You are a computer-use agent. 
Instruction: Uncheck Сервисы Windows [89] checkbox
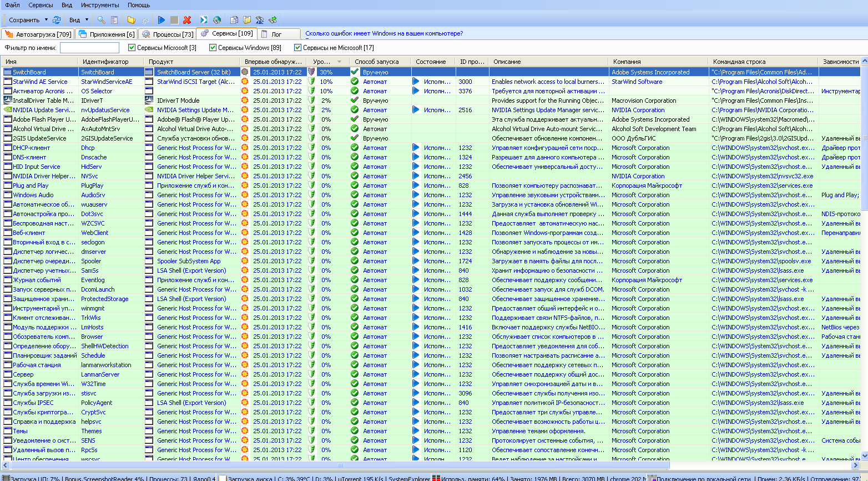point(213,48)
